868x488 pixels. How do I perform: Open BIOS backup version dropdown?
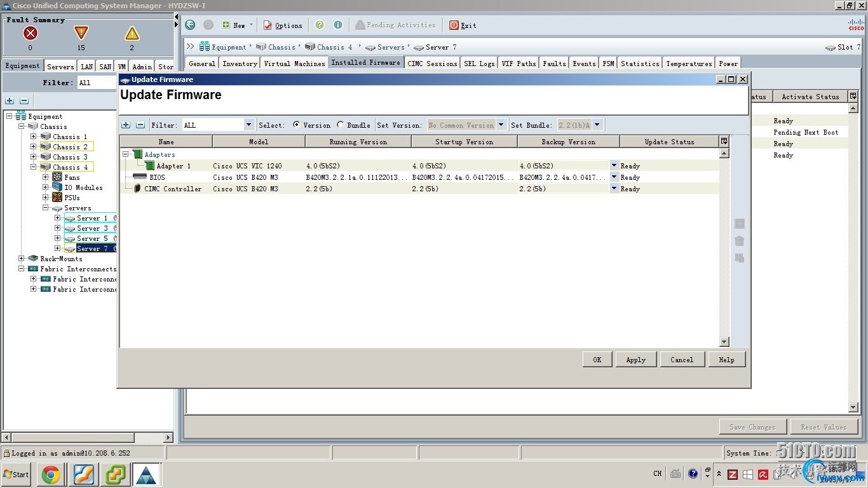coord(614,177)
